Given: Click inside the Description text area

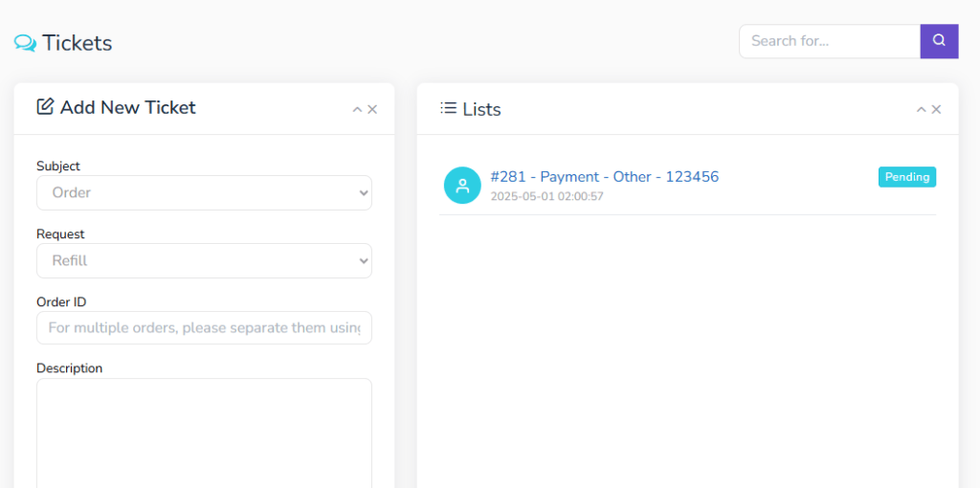Looking at the screenshot, I should [x=204, y=431].
